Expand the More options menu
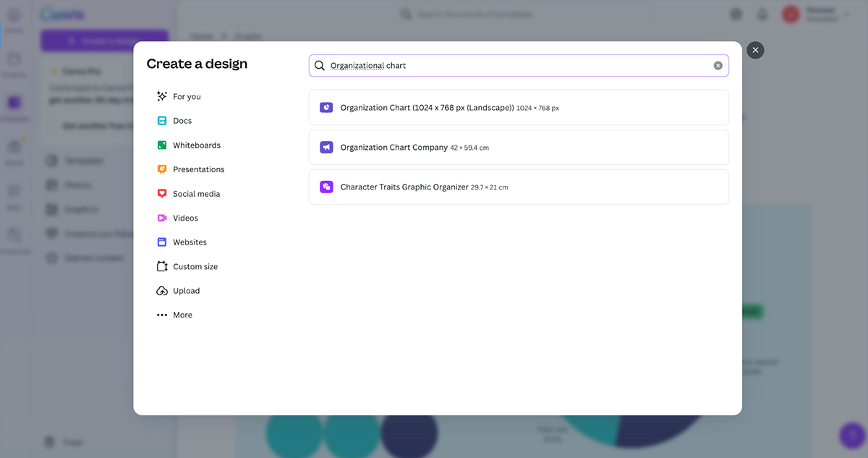This screenshot has width=868, height=458. (174, 315)
